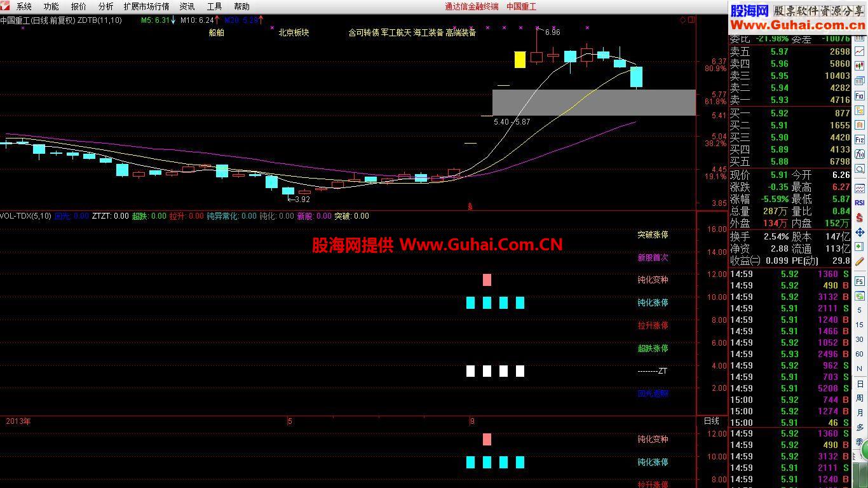Viewport: 868px width, 488px height.
Task: Open the 报价 menu
Action: (79, 6)
